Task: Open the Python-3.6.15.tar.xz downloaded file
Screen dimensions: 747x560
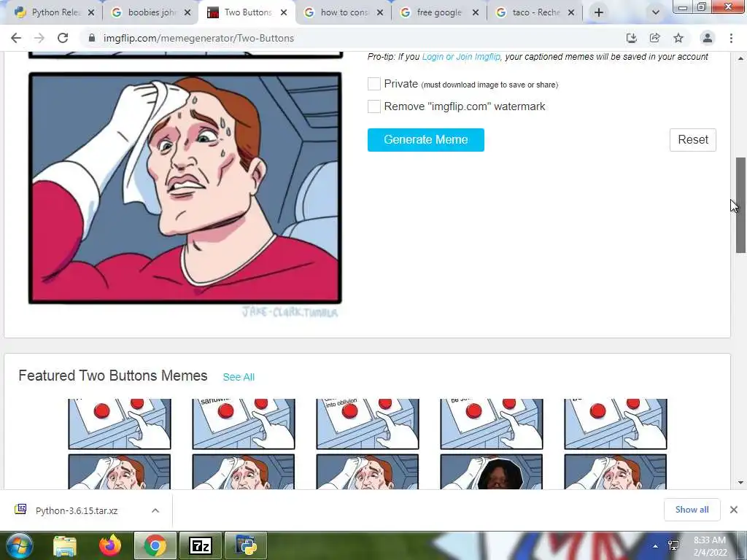Action: (x=76, y=510)
